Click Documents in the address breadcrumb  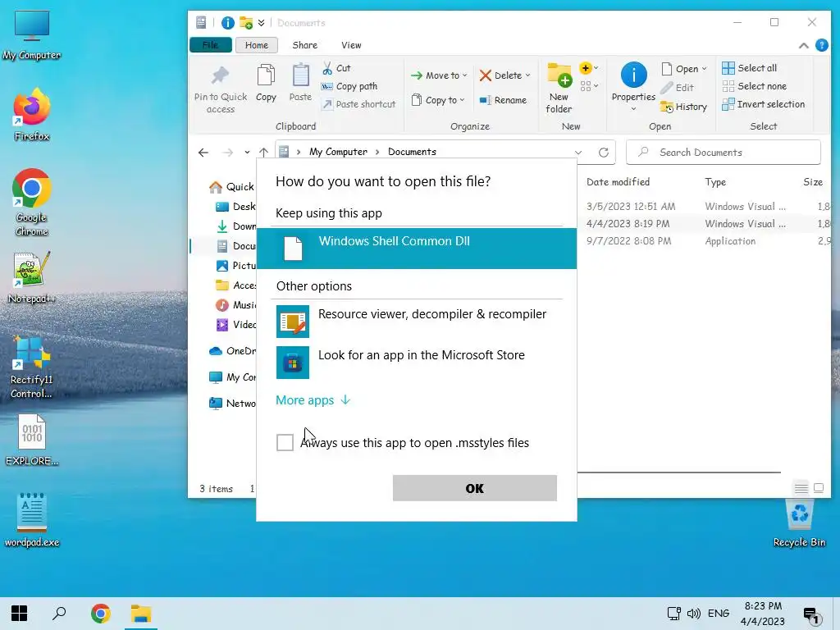(412, 152)
